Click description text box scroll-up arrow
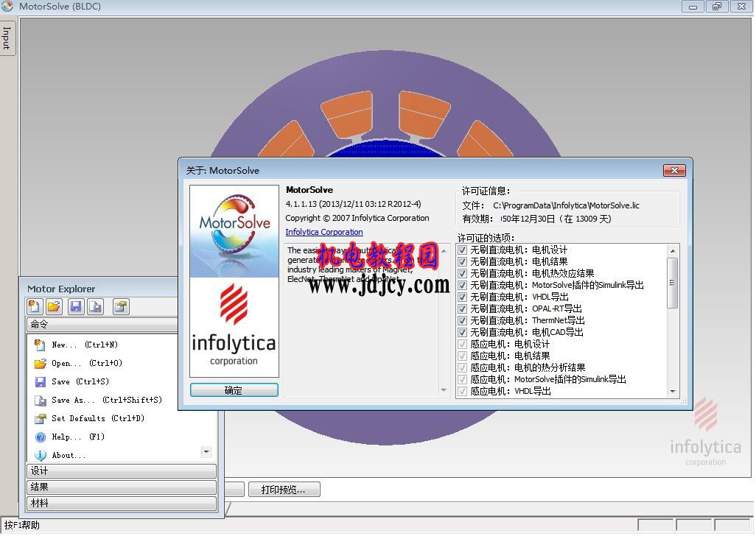Screen dimensions: 756x536 click(x=444, y=251)
